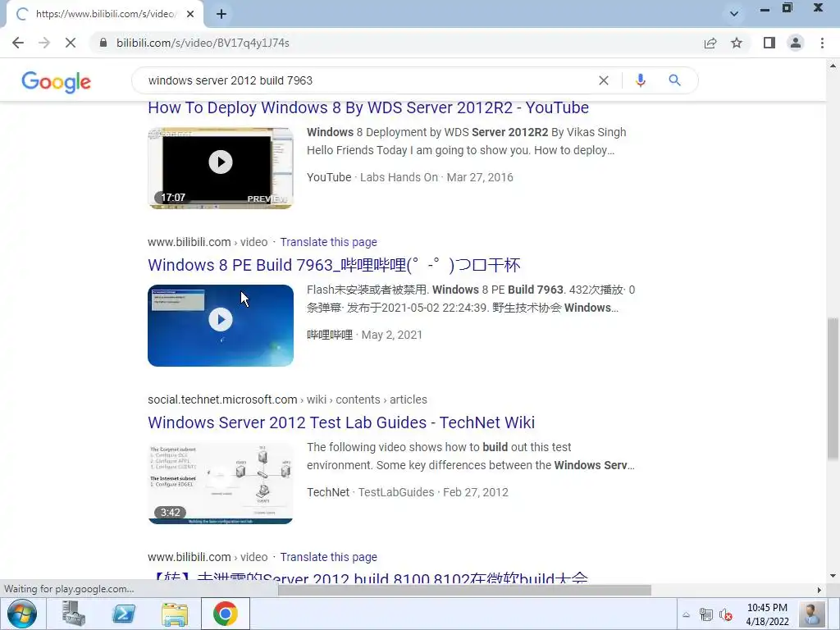The image size is (840, 630).
Task: Click the scroll up arrow
Action: (833, 66)
